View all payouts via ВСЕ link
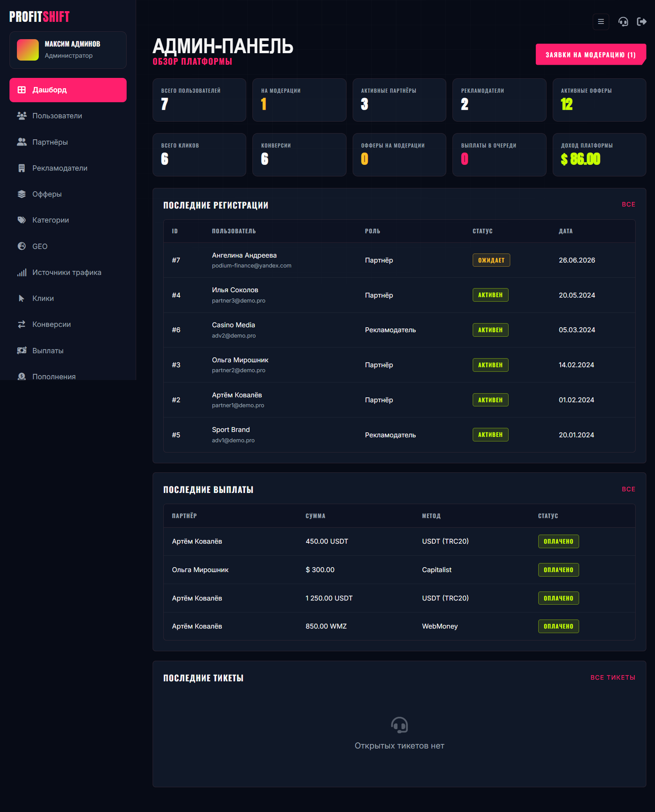 tap(629, 489)
